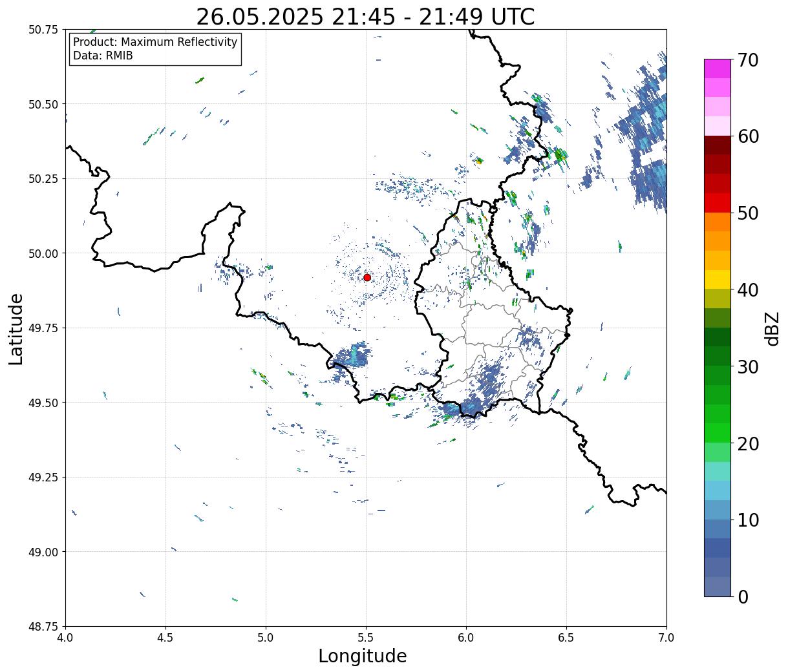Click the latitude tick label 49.50
The height and width of the screenshot is (672, 788).
[43, 403]
